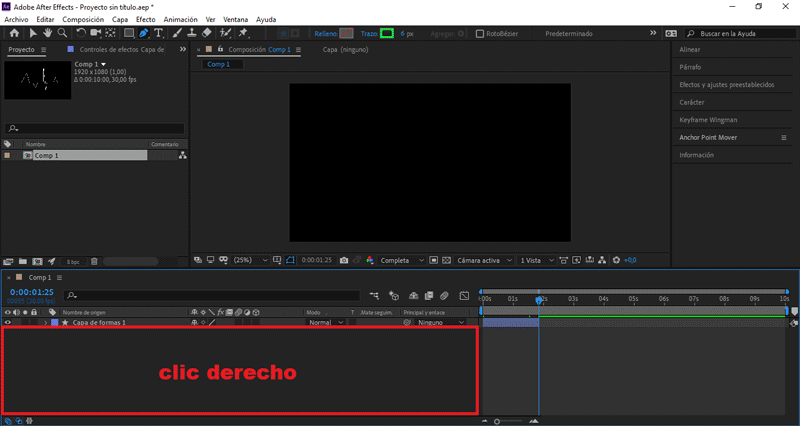The width and height of the screenshot is (800, 426).
Task: Toggle the quality switch on Capa de formas 1
Action: [212, 322]
